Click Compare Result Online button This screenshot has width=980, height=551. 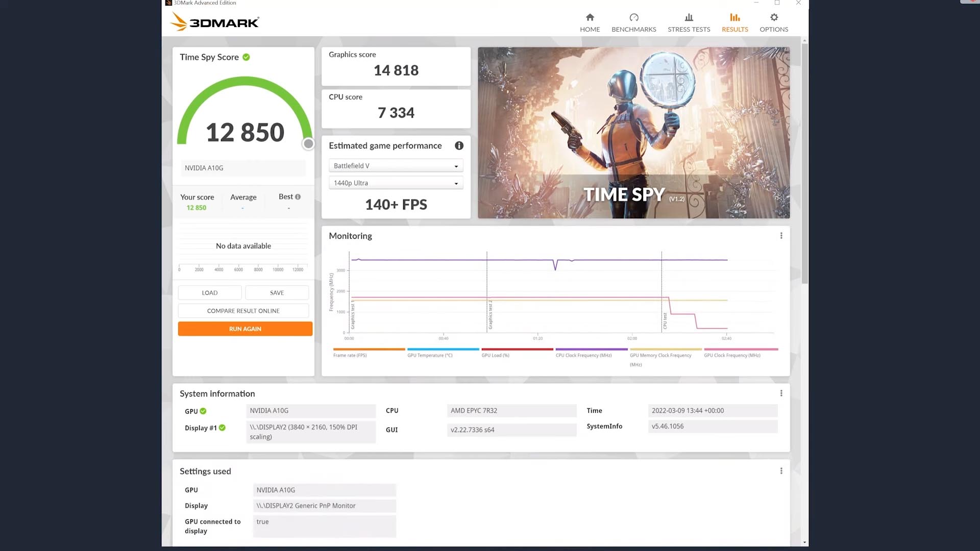point(243,311)
